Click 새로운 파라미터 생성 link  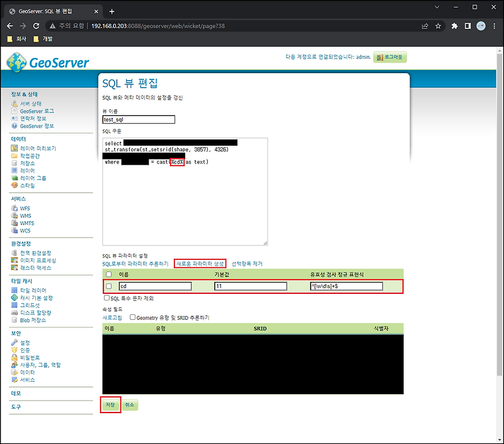point(199,264)
